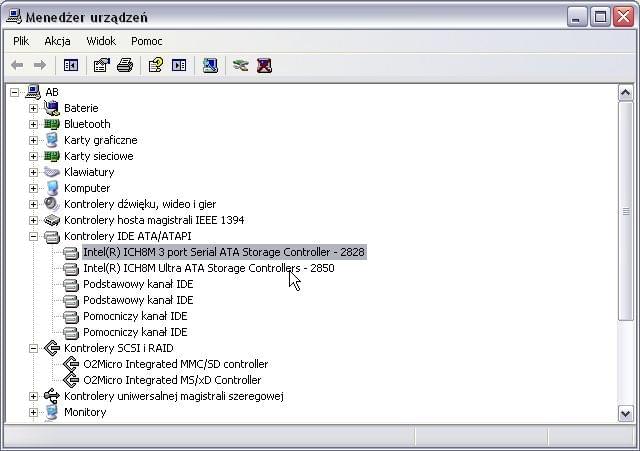This screenshot has height=451, width=640.
Task: Click the Back arrow toolbar button
Action: (x=17, y=65)
